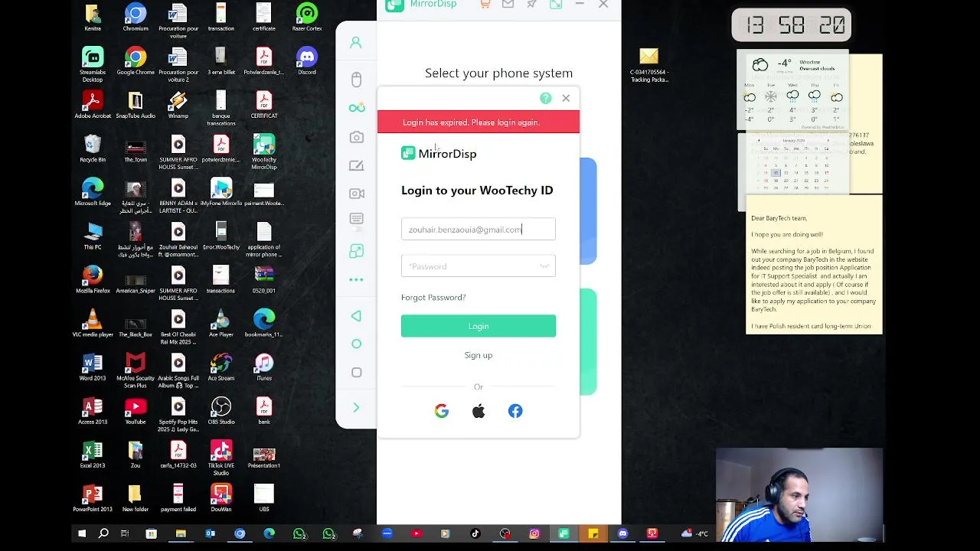Open Mozilla Firefox desktop shortcut

click(x=93, y=280)
